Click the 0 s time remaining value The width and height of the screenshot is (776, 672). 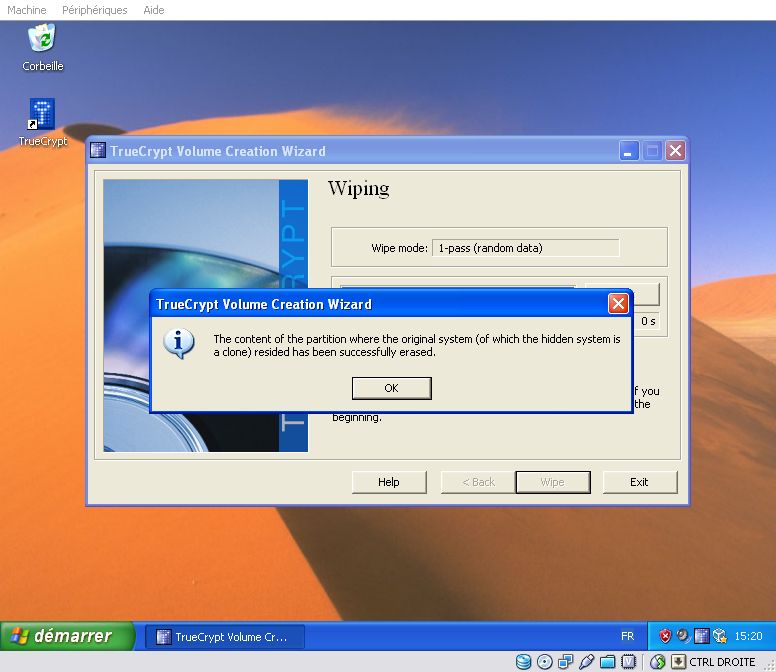[648, 321]
